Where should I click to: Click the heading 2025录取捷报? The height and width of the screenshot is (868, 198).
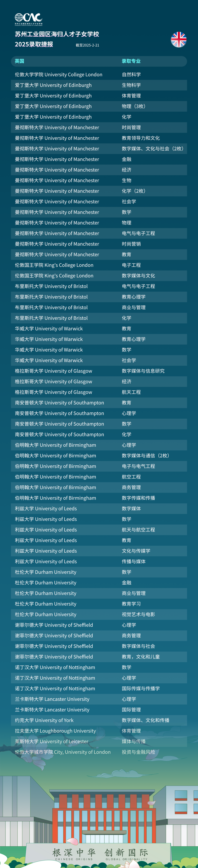pos(34,44)
